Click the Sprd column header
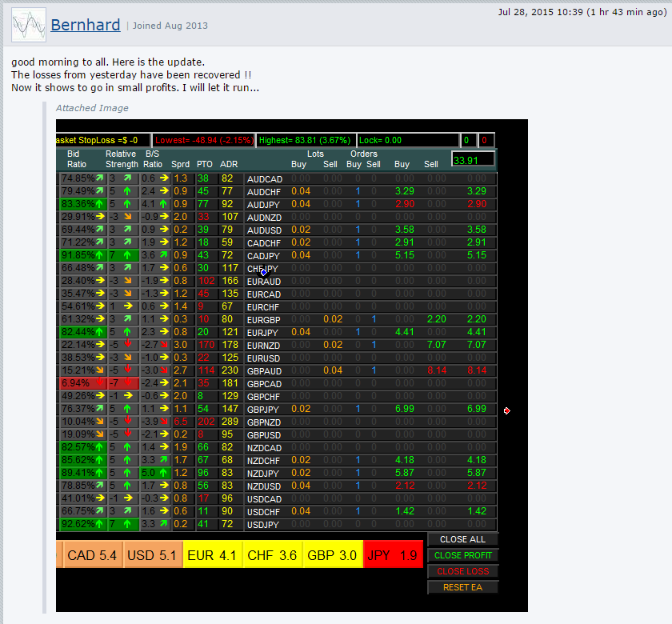Screen dimensions: 672x624 [x=181, y=164]
